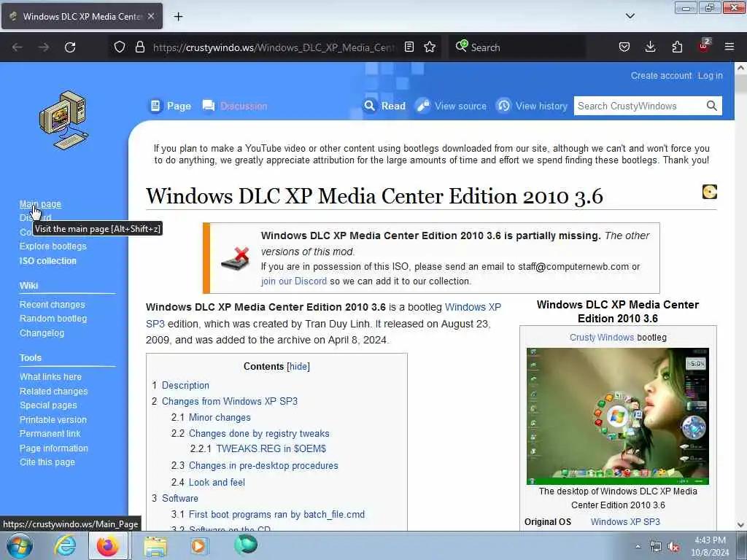Click the forward navigation arrow
747x560 pixels.
pos(44,47)
